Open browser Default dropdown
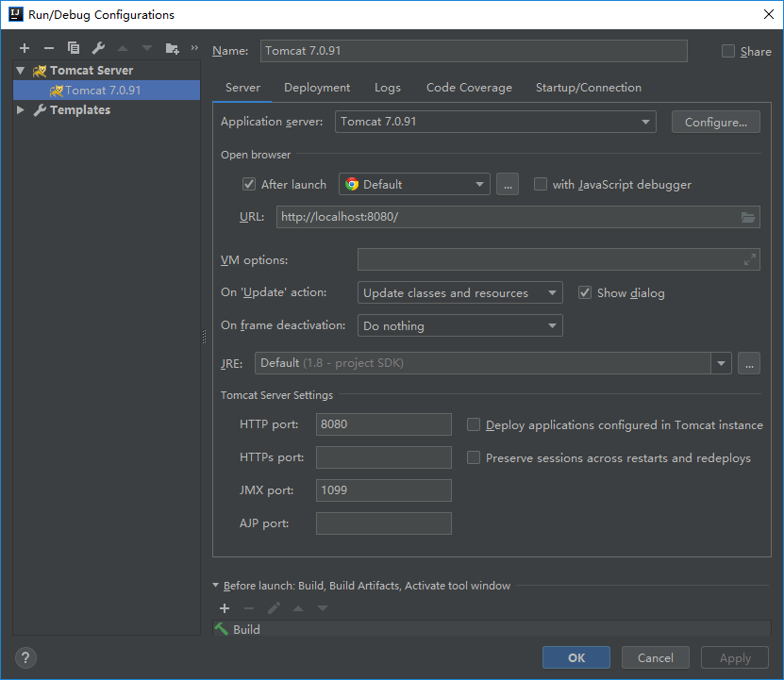Viewport: 784px width, 680px height. coord(414,184)
